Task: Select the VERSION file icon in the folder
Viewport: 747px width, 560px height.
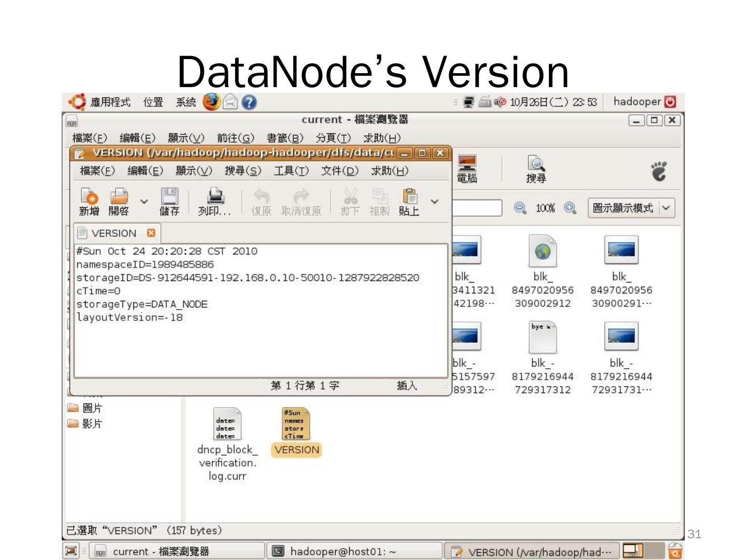Action: 296,431
